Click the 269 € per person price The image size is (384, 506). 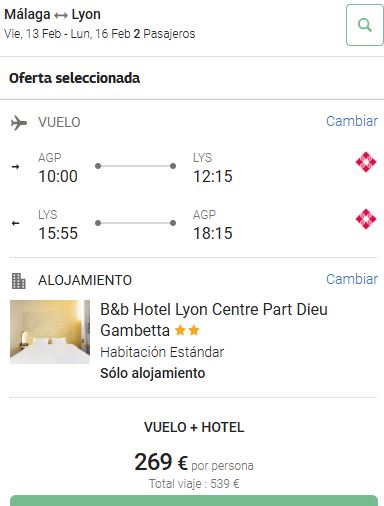coord(194,463)
